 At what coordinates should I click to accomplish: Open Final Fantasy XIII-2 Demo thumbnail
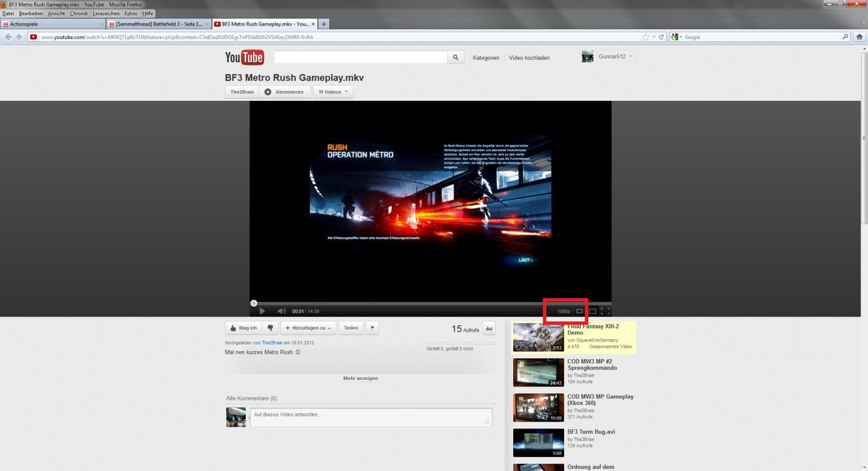539,337
